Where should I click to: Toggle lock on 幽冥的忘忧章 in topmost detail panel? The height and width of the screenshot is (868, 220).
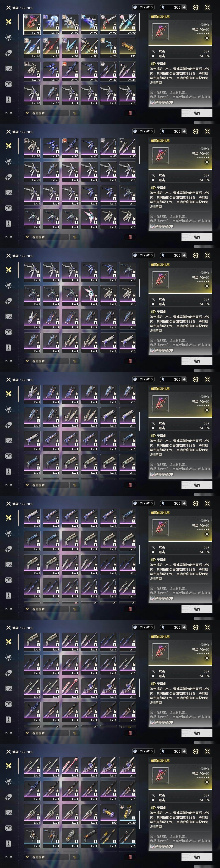pyautogui.click(x=207, y=38)
